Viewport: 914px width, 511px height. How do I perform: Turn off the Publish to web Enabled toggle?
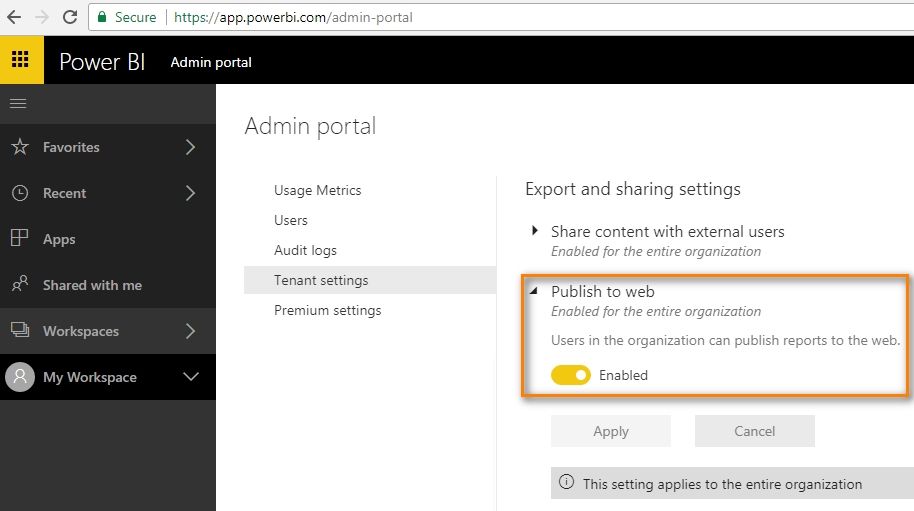pyautogui.click(x=571, y=375)
